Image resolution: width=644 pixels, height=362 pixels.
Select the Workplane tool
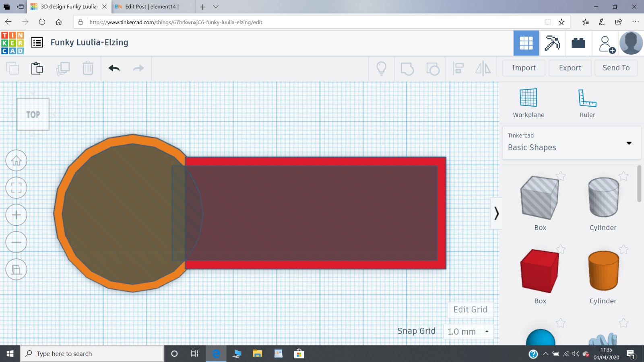(x=528, y=103)
